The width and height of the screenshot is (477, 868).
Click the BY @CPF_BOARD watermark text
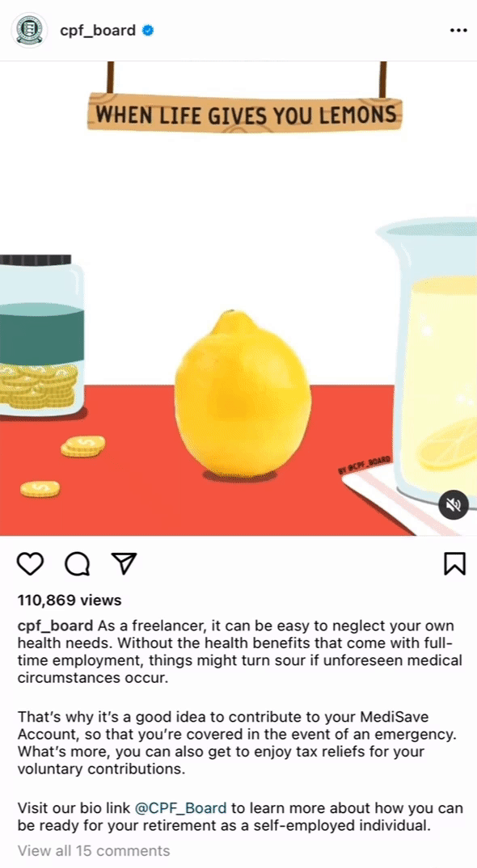pyautogui.click(x=365, y=465)
